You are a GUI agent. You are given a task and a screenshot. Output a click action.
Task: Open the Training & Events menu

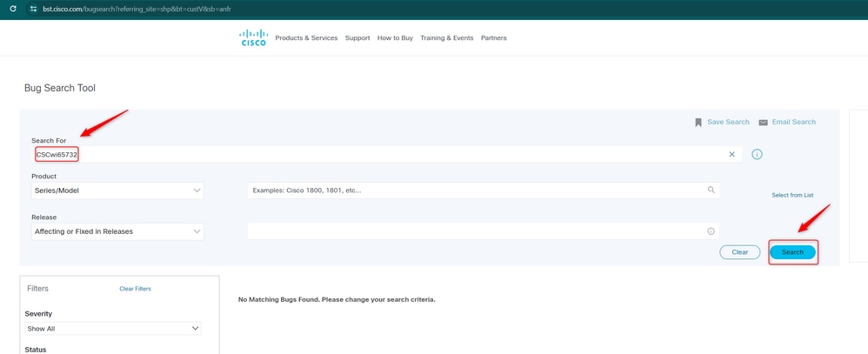pos(447,38)
